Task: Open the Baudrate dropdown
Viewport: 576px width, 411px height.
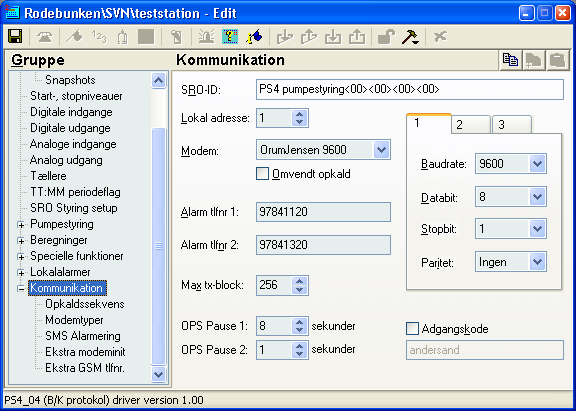Action: (537, 163)
